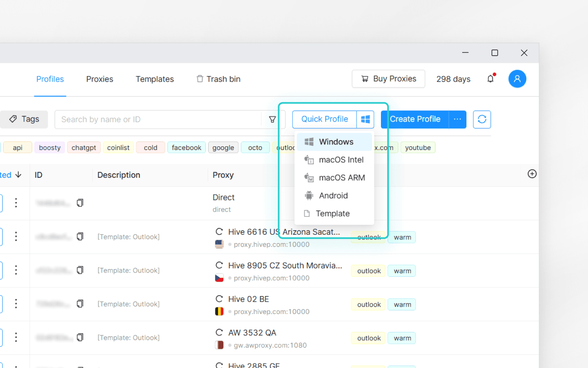Open the kebab menu on the first profile row
Viewport: 588px width, 368px height.
pos(16,202)
